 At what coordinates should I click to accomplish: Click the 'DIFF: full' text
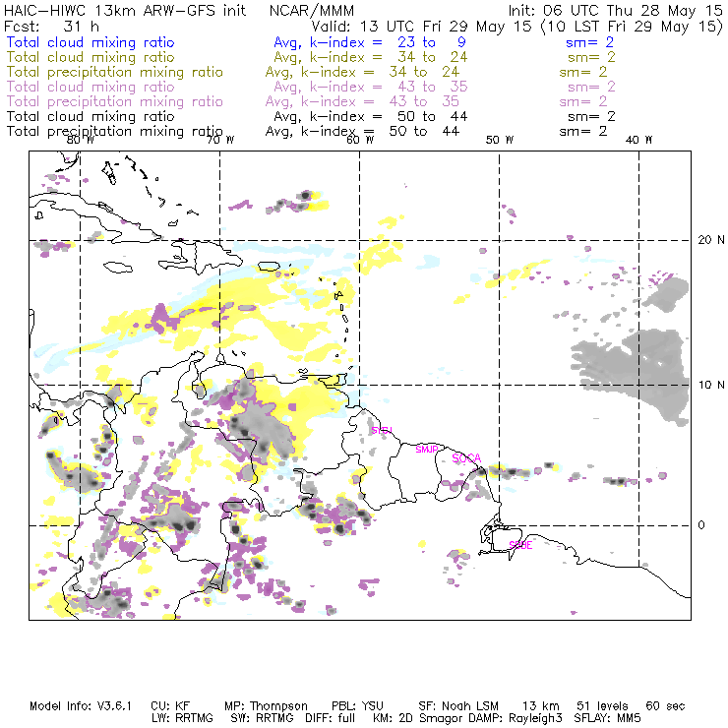tap(330, 718)
